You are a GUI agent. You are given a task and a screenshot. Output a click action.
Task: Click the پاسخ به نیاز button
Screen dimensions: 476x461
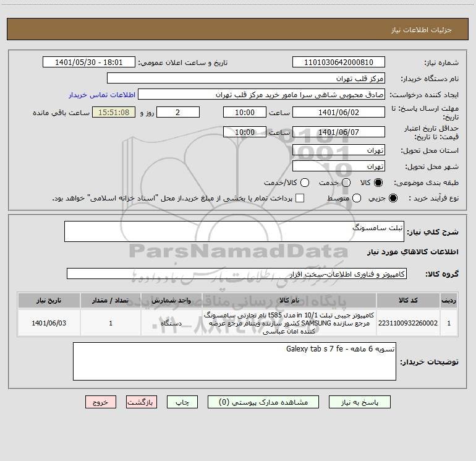pyautogui.click(x=360, y=402)
